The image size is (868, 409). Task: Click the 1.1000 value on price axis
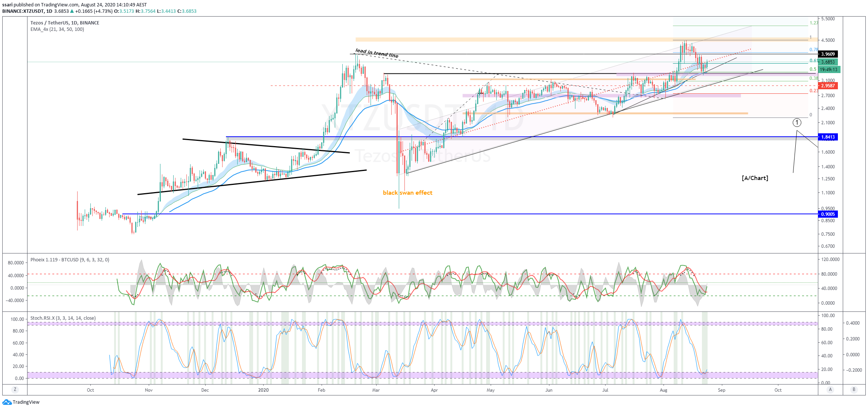coord(828,193)
